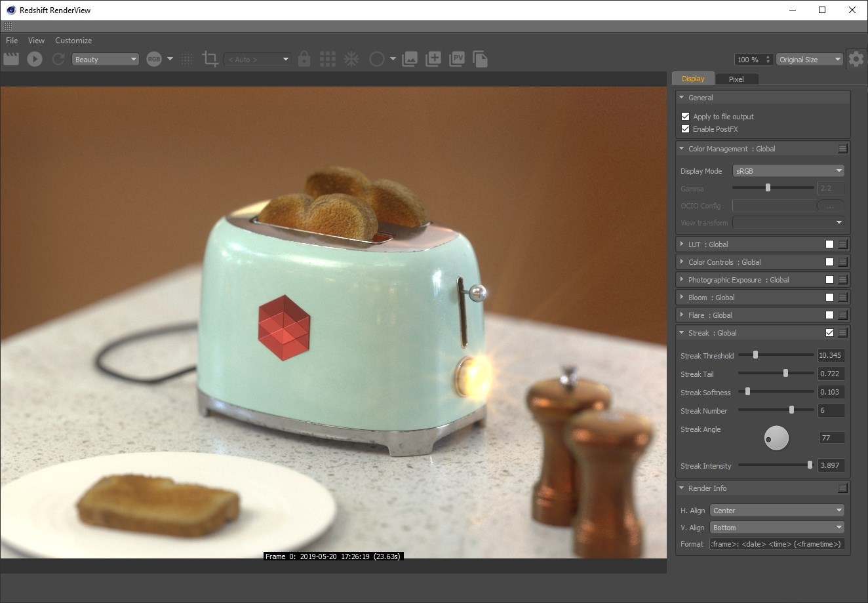
Task: Open Streak section options menu icon
Action: tap(843, 332)
